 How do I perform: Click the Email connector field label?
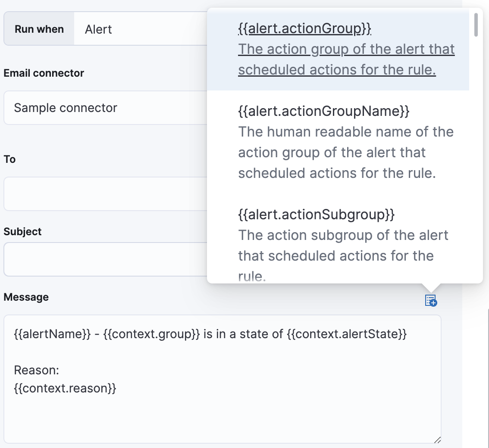pos(35,73)
